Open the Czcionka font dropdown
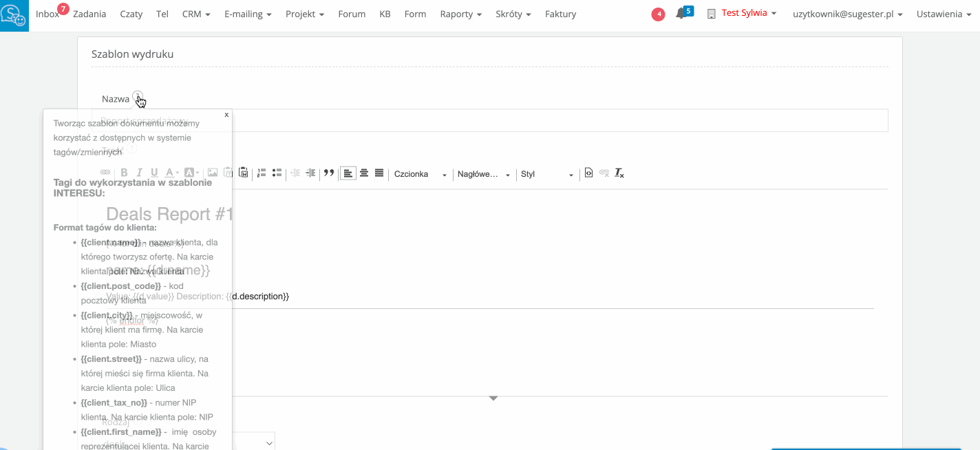Screen dimensions: 980x450 coord(420,174)
